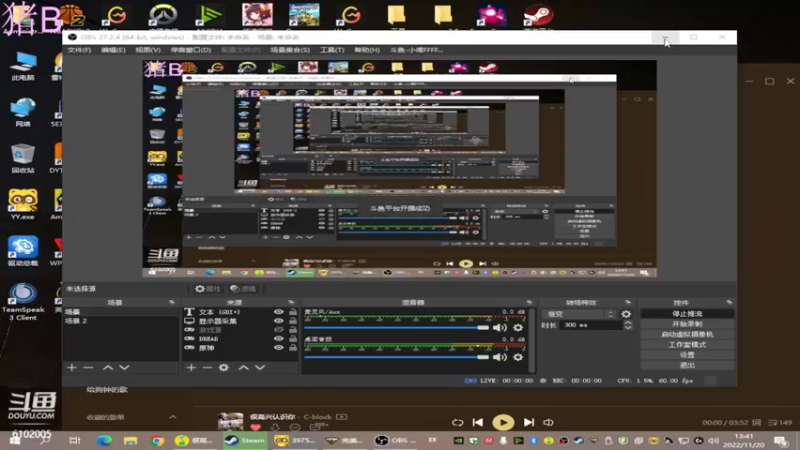Open 帮助(H) menu
The width and height of the screenshot is (800, 450).
point(367,50)
